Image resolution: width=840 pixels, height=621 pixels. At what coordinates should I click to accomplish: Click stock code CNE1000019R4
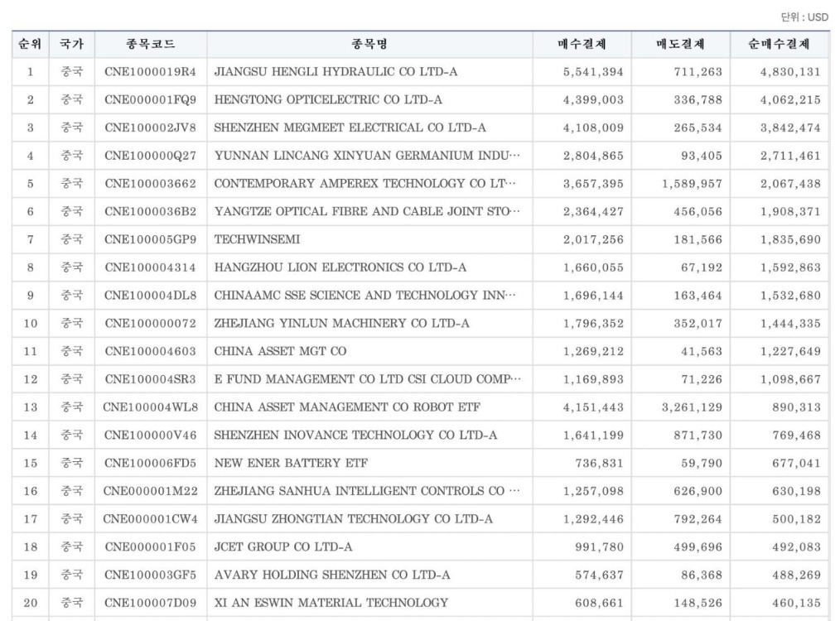click(x=151, y=72)
